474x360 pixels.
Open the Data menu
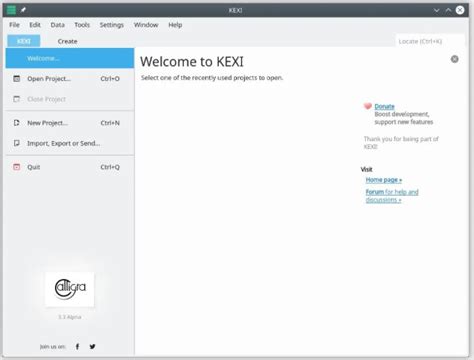click(58, 25)
